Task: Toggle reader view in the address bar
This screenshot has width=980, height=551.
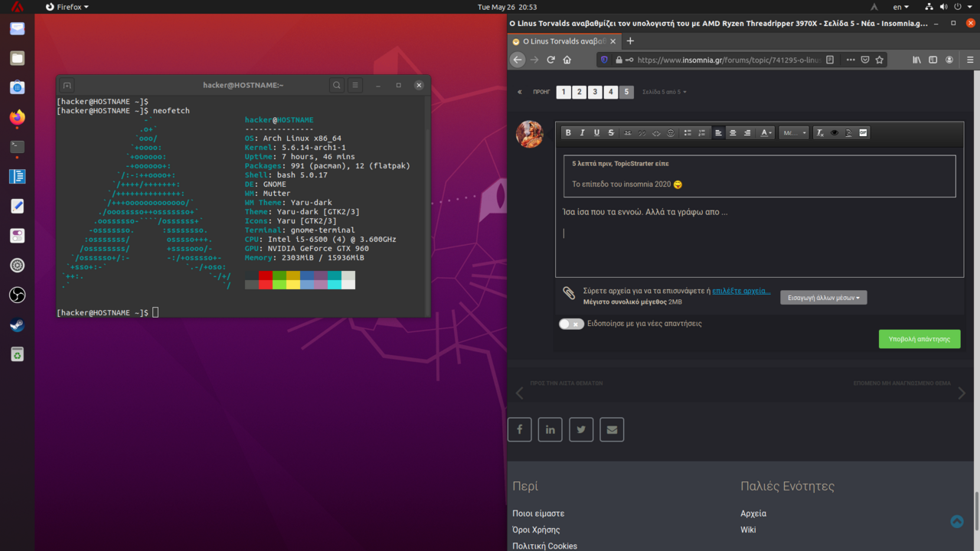Action: coord(830,60)
